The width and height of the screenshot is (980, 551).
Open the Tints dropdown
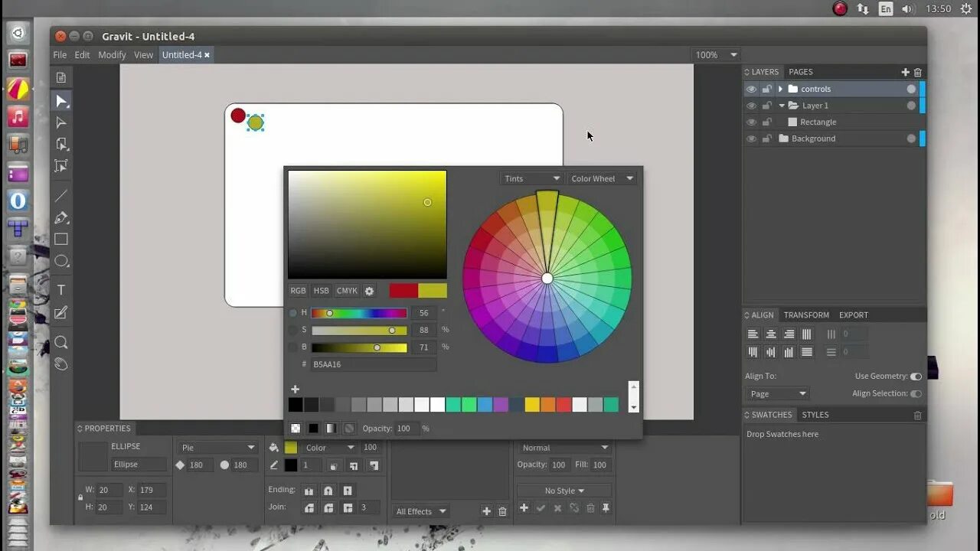pyautogui.click(x=531, y=178)
